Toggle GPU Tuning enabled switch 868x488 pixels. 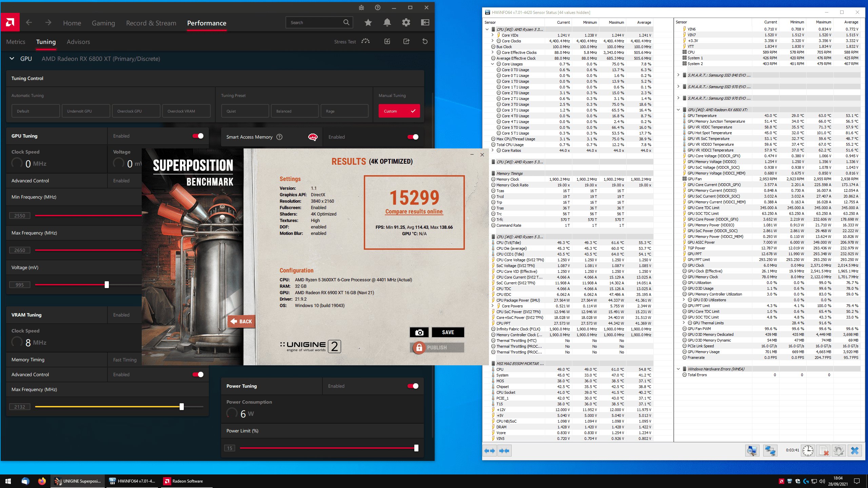pyautogui.click(x=198, y=136)
